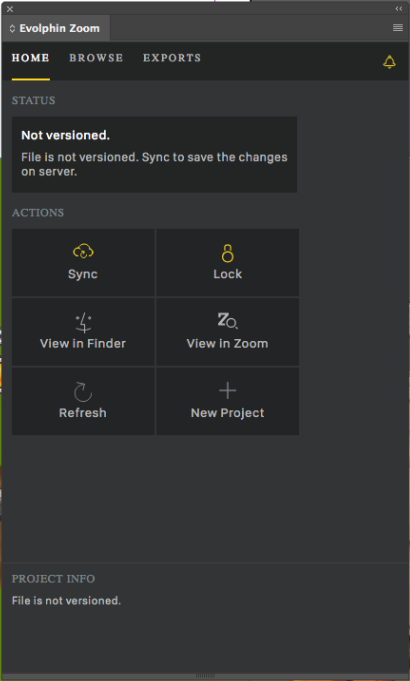
Task: Click the PROJECT INFO section header
Action: click(53, 579)
